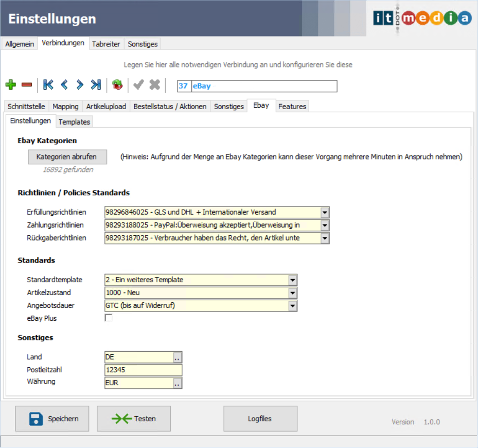Open the Zahlungsrichtlinien dropdown list
The image size is (478, 448).
[324, 225]
